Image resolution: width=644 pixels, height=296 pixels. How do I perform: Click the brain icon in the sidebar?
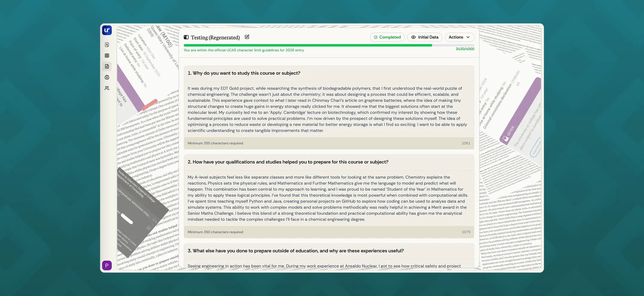107,77
